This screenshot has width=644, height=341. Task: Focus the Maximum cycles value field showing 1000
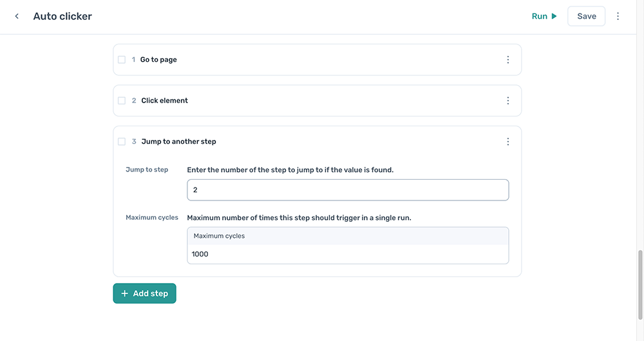(348, 254)
